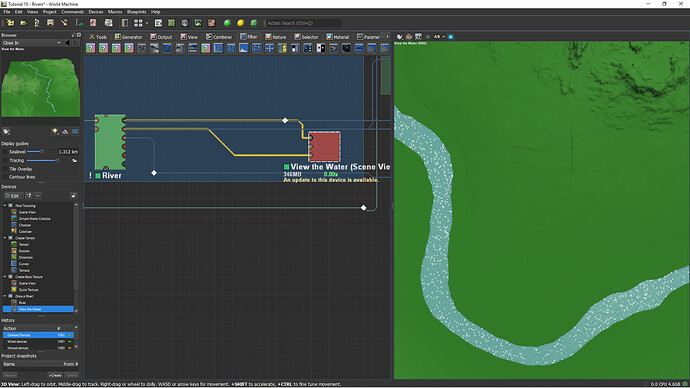Collapse the Create Base Texture tree group
This screenshot has width=690, height=388.
point(5,277)
